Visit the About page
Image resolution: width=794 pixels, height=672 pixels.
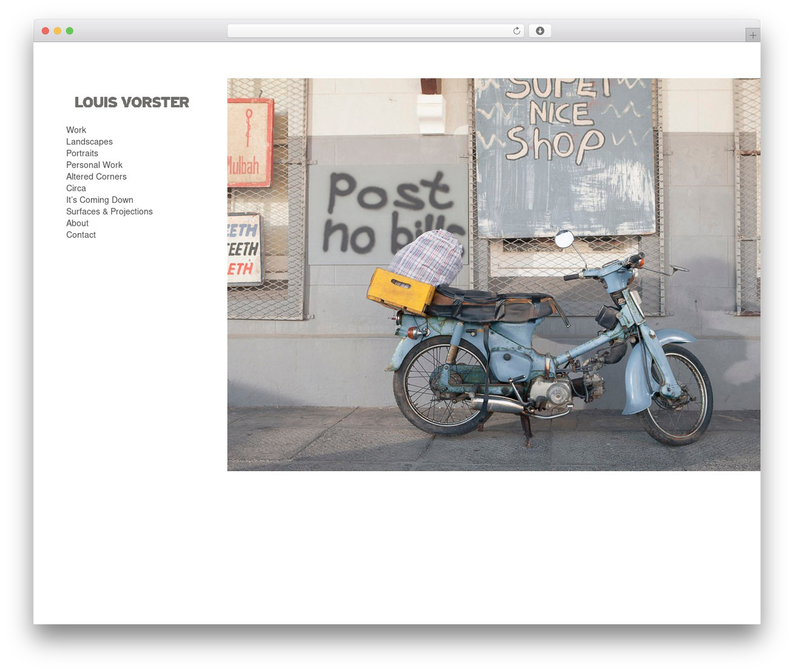78,223
